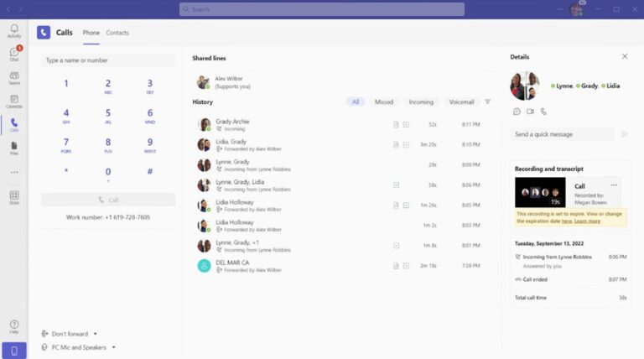The width and height of the screenshot is (644, 359).
Task: Open transcript icon for the Grady Archie call
Action: tap(396, 124)
